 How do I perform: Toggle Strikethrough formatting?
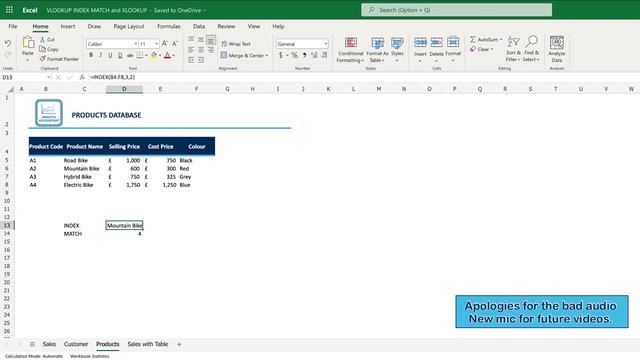(130, 55)
